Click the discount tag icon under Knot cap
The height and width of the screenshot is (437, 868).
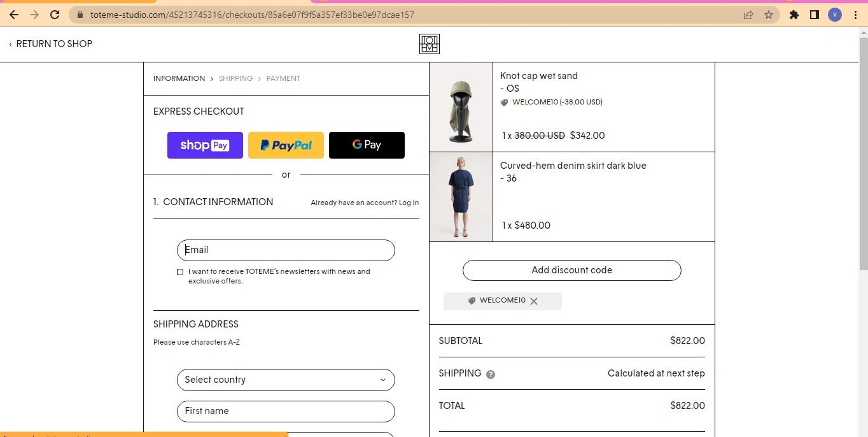[x=504, y=103]
